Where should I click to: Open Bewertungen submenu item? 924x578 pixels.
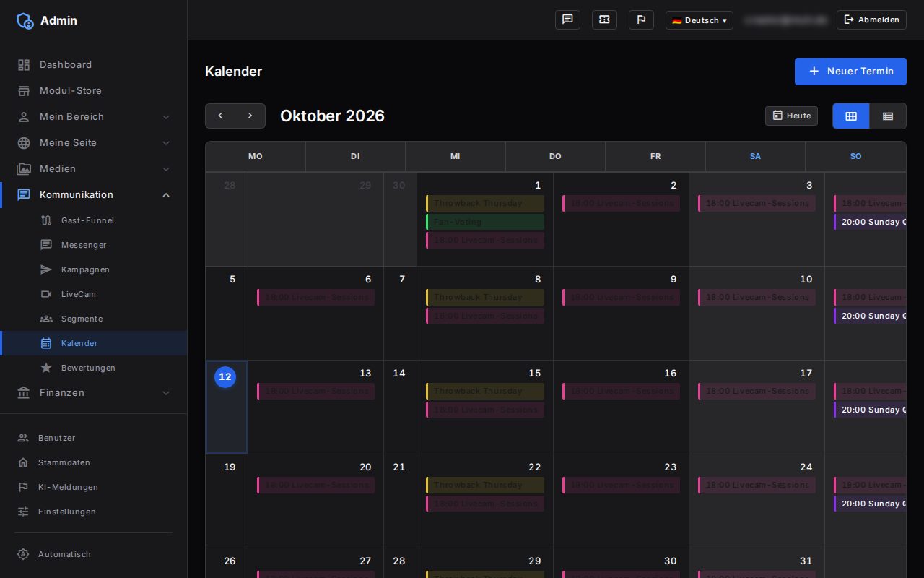pyautogui.click(x=94, y=368)
